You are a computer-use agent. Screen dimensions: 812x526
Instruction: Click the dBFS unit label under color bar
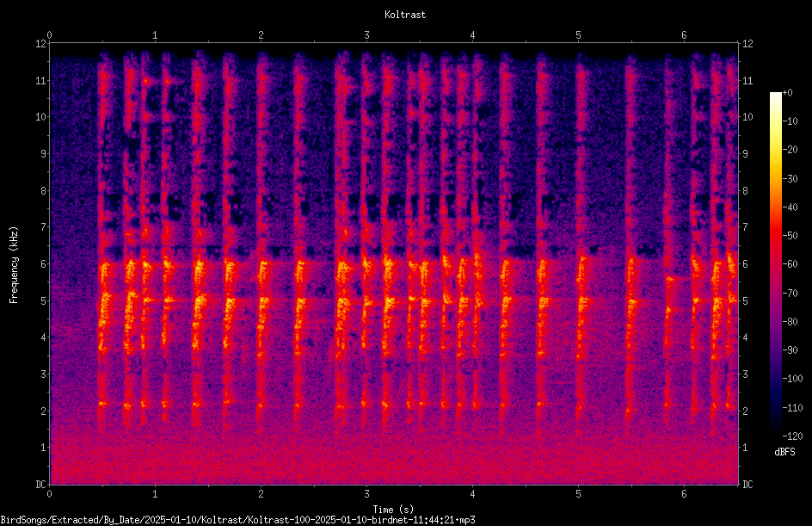pyautogui.click(x=784, y=452)
